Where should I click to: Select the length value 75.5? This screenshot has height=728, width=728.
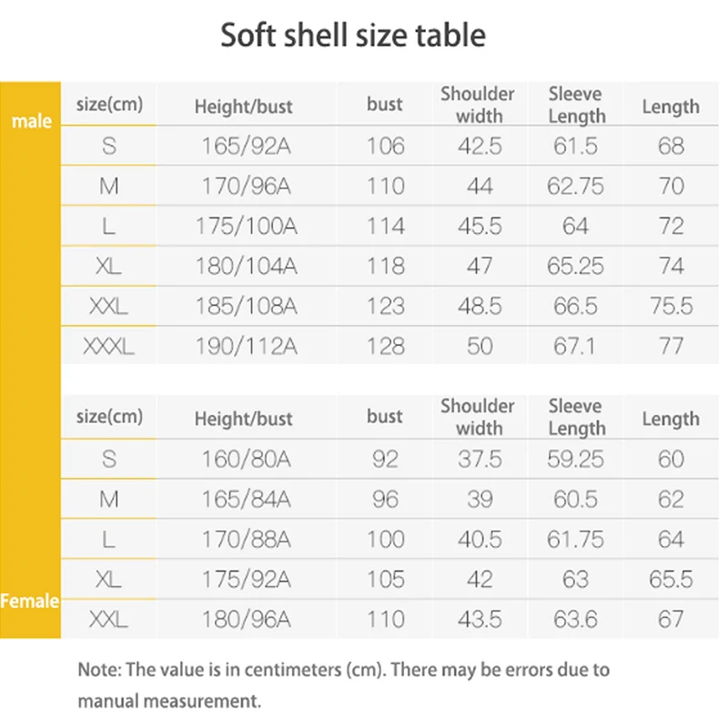click(671, 306)
